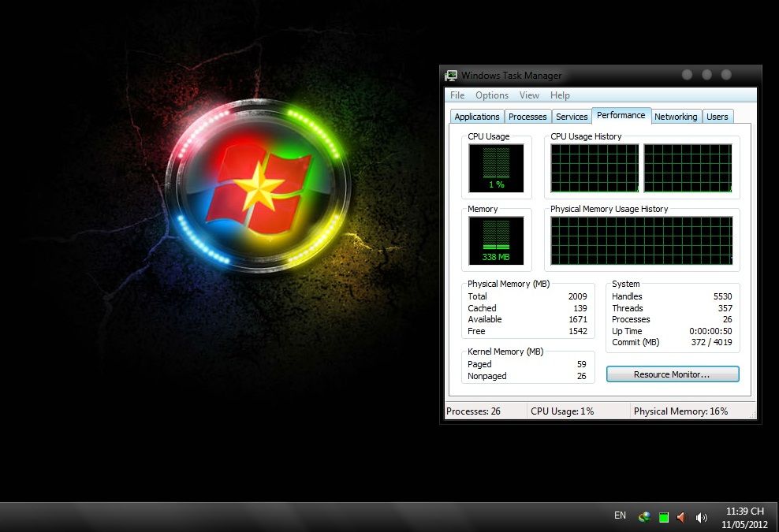Image resolution: width=779 pixels, height=532 pixels.
Task: Maximize the Windows Task Manager window
Action: 706,75
